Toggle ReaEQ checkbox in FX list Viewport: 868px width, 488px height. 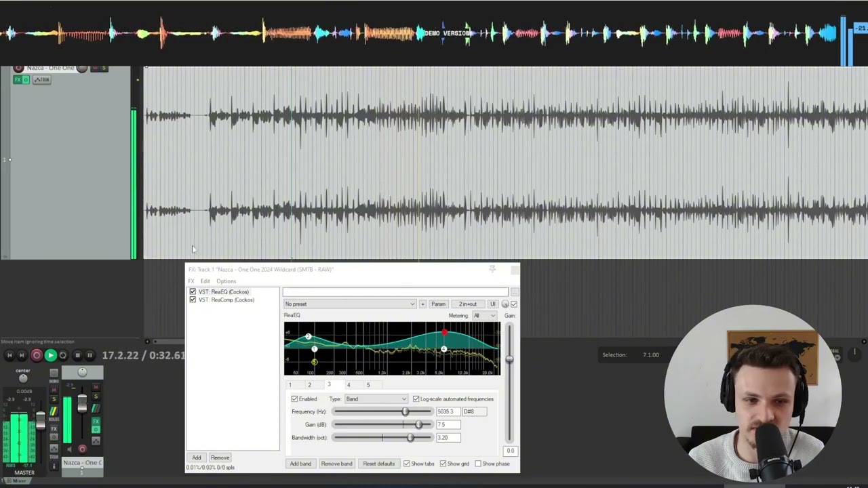(193, 291)
